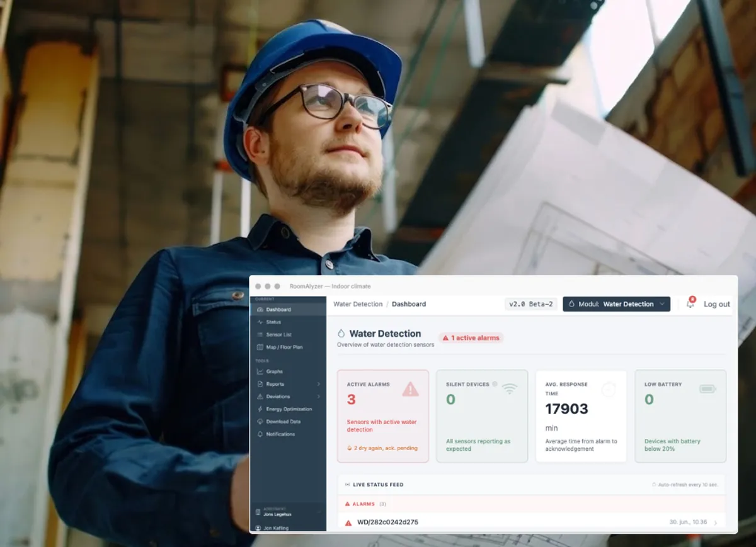The height and width of the screenshot is (547, 756).
Task: Click the Graphs chart icon
Action: coord(260,372)
